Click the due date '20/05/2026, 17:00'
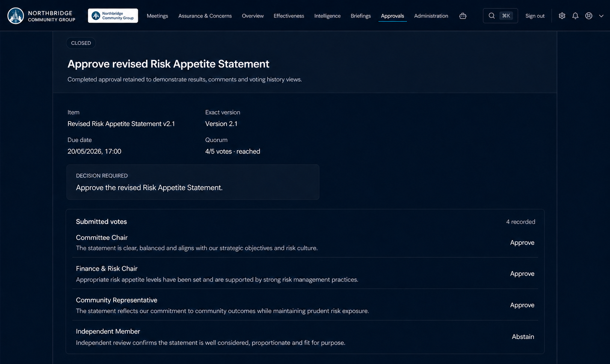This screenshot has height=364, width=610. coord(94,151)
